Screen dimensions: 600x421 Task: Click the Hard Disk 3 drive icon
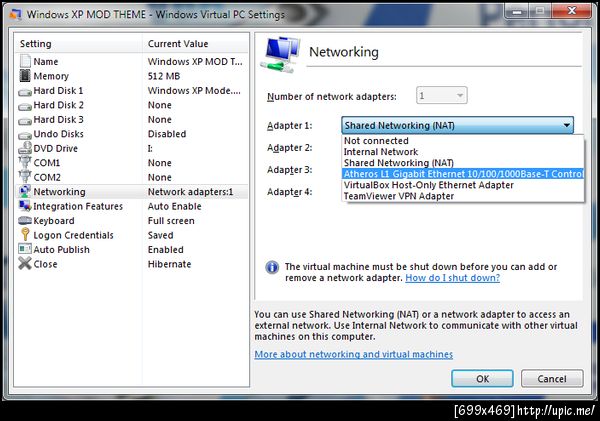click(x=25, y=121)
